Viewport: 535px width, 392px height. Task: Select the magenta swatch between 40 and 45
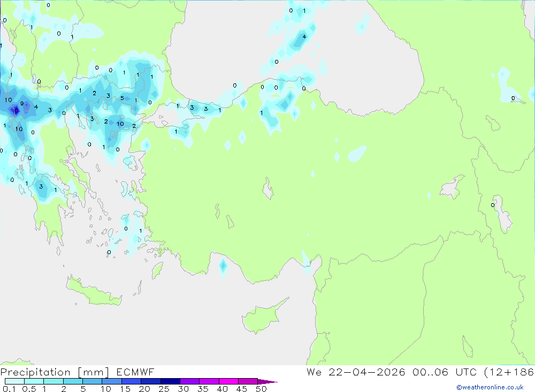(x=228, y=381)
